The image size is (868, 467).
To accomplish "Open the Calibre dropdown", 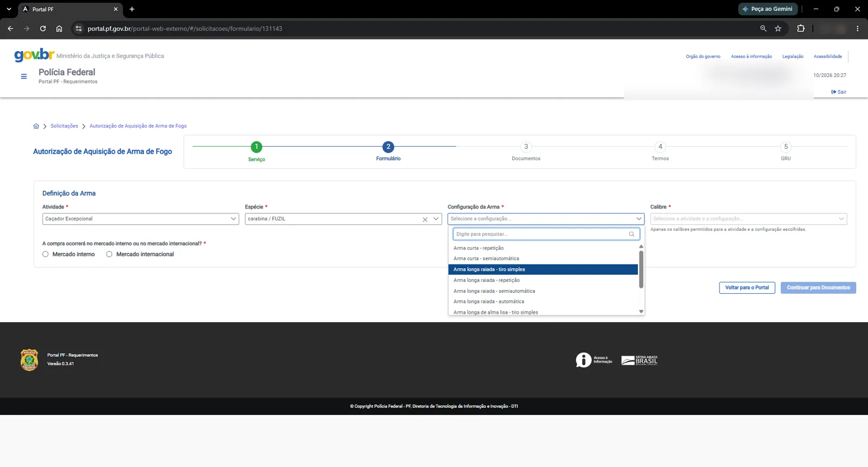I will (749, 219).
